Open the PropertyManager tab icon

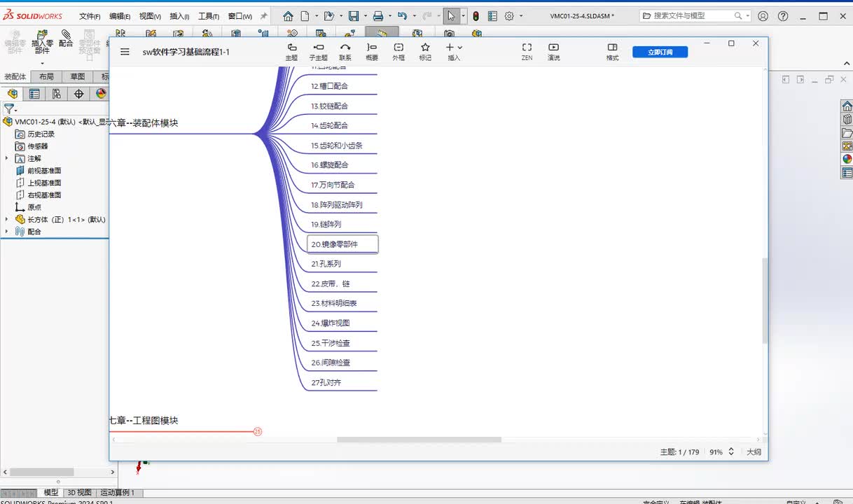[34, 94]
